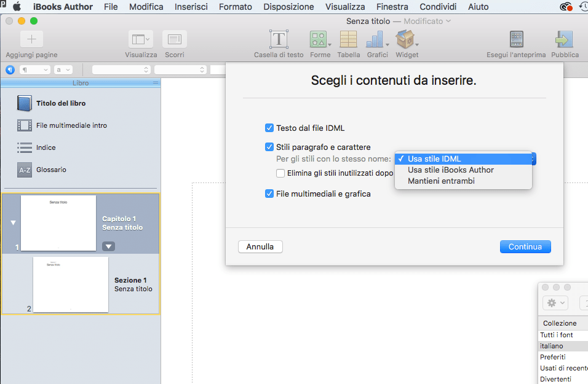
Task: Click the Collezione column header
Action: point(563,323)
